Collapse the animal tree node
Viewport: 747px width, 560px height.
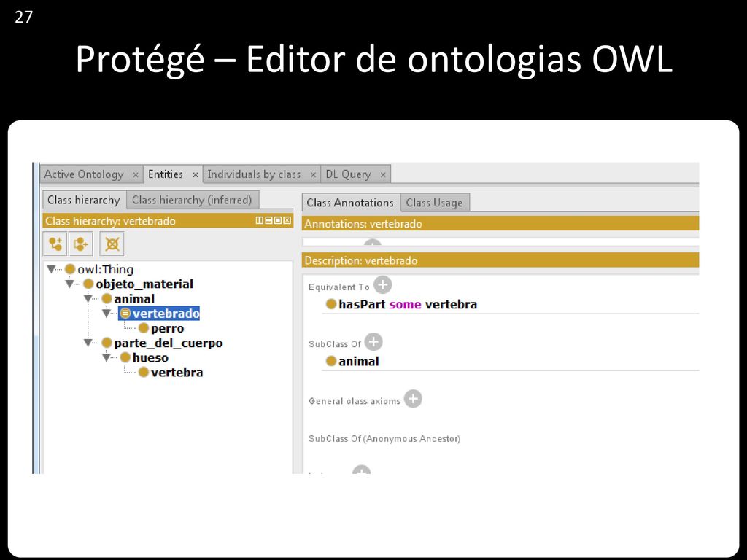[x=88, y=298]
